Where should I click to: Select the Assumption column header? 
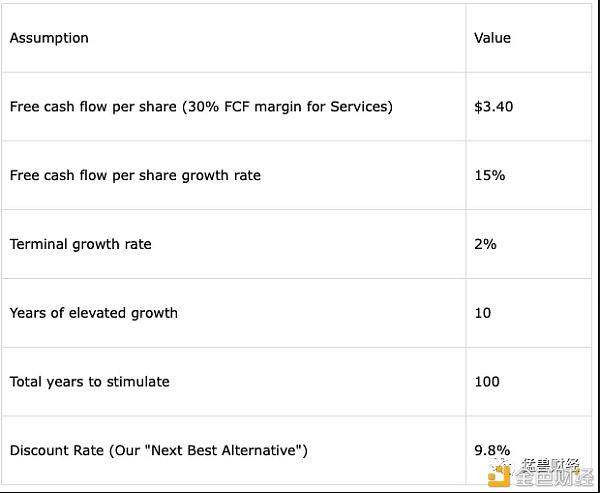[x=49, y=38]
